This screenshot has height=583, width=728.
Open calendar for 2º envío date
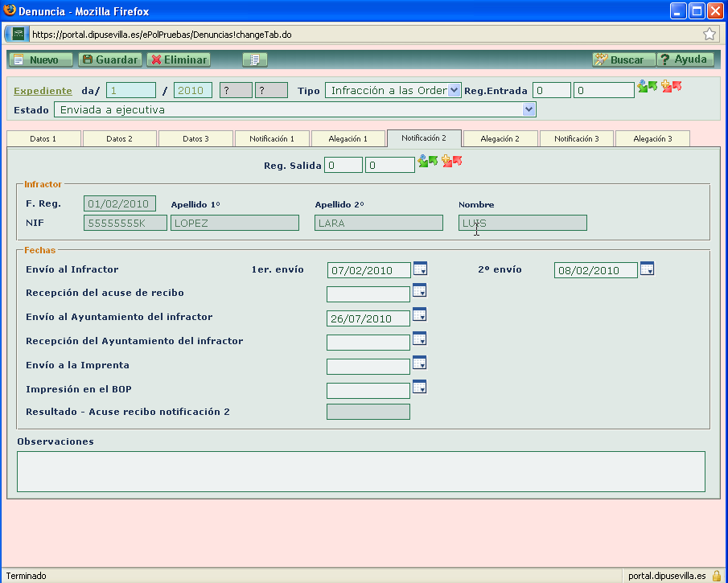pyautogui.click(x=647, y=269)
